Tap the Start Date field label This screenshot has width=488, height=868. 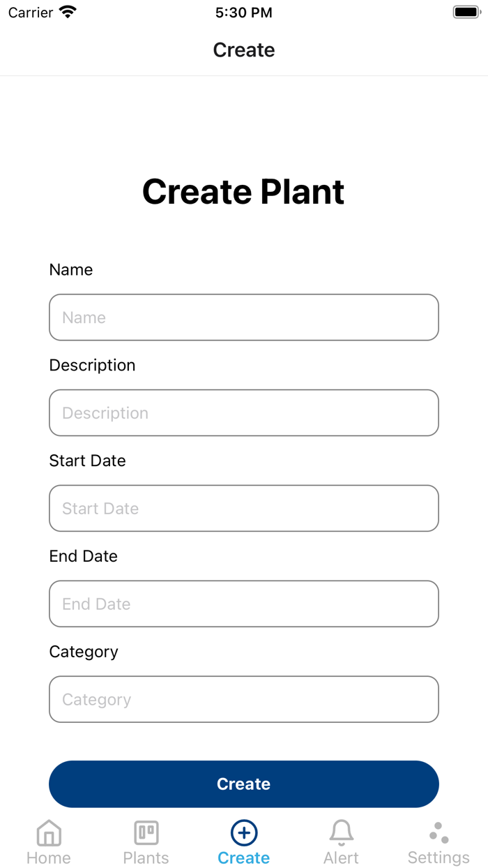[x=87, y=461]
